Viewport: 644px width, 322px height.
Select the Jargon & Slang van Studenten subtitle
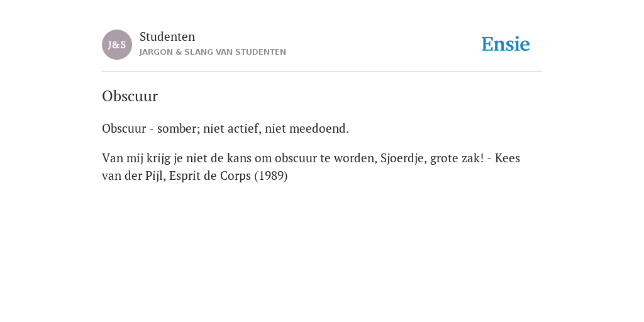[x=213, y=52]
